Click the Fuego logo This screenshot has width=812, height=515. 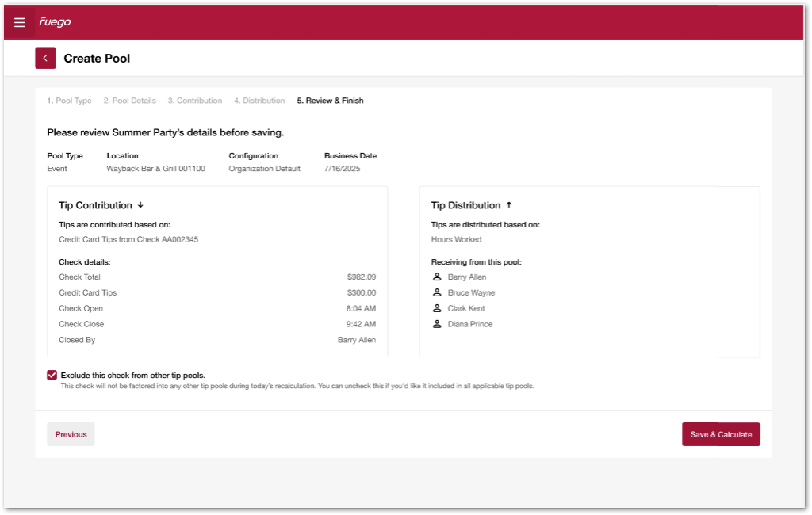56,22
